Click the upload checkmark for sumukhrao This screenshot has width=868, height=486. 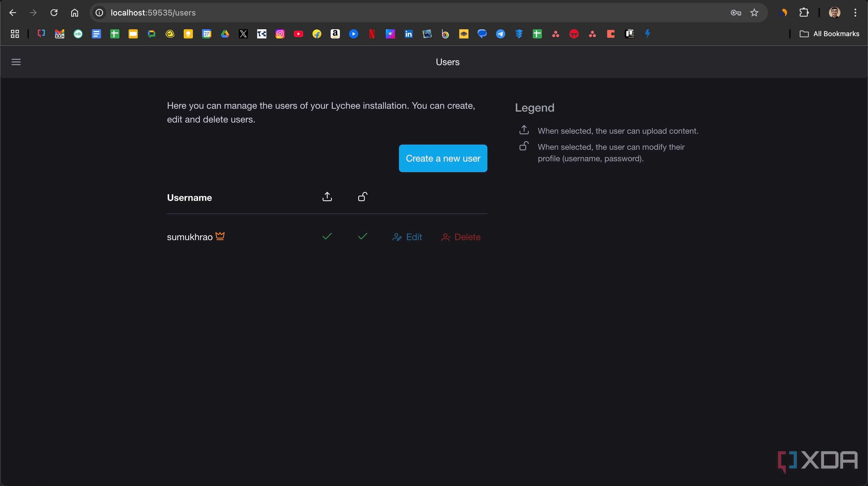tap(327, 236)
